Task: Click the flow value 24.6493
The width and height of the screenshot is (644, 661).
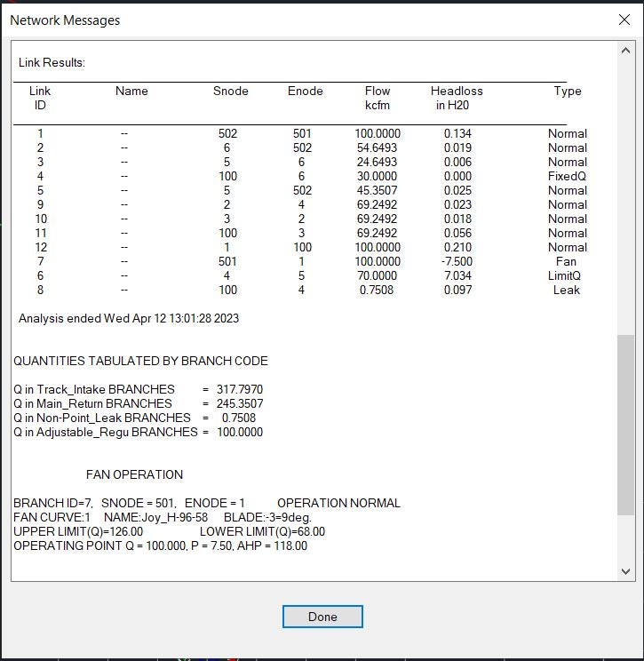Action: click(x=377, y=163)
